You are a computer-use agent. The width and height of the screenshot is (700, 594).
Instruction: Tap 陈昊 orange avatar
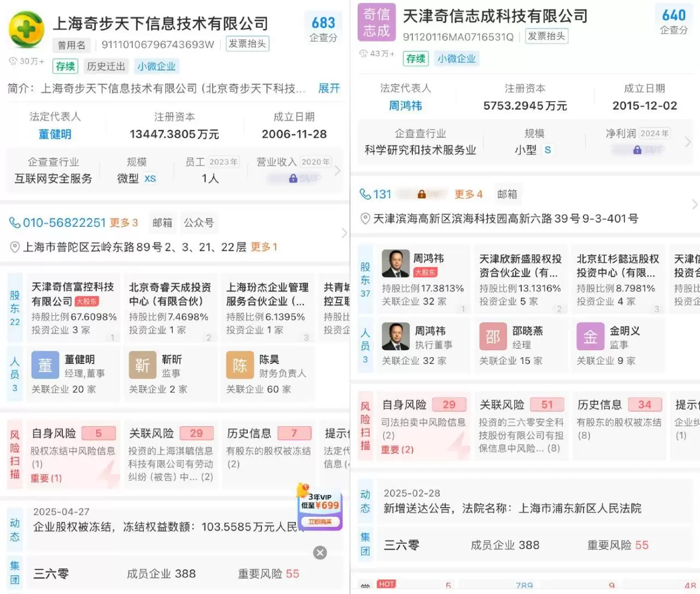point(240,365)
